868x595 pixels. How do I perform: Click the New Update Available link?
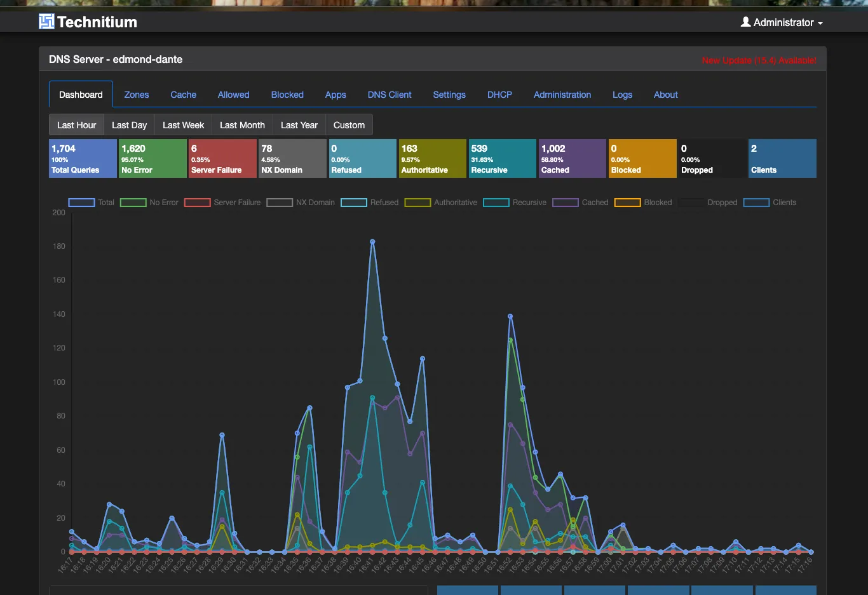[x=759, y=60]
